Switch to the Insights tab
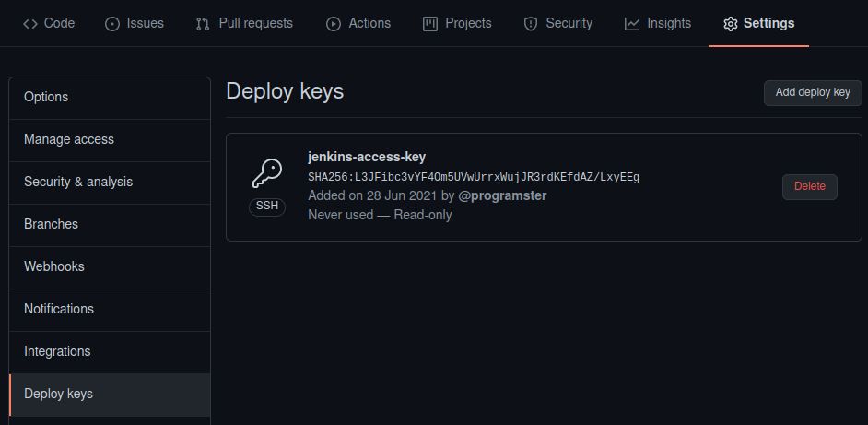The width and height of the screenshot is (868, 425). pyautogui.click(x=668, y=24)
